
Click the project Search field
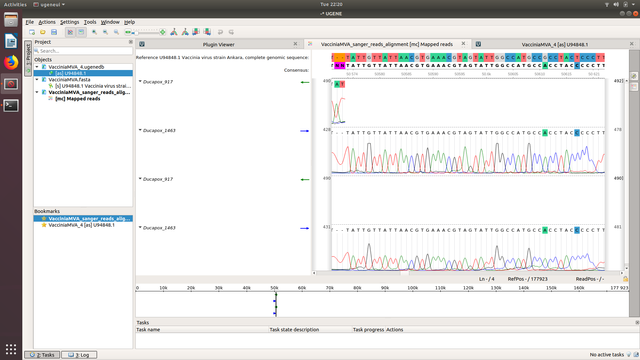[x=83, y=51]
